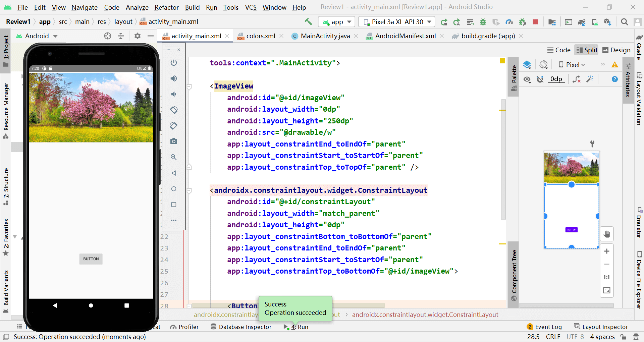The width and height of the screenshot is (644, 342).
Task: Open the Refactor menu
Action: (x=166, y=7)
